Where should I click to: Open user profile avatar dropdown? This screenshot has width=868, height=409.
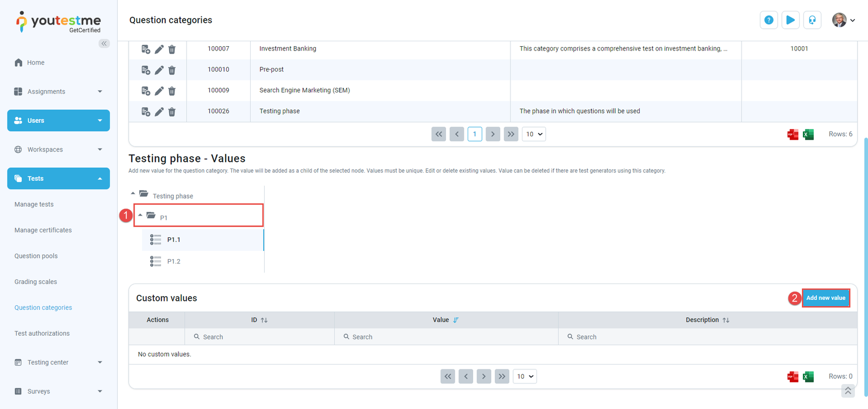click(844, 20)
